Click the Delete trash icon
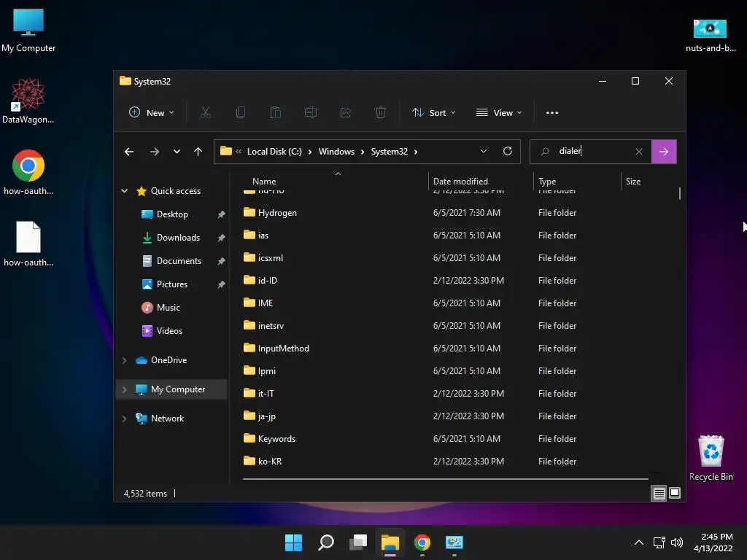This screenshot has height=560, width=747. (381, 113)
